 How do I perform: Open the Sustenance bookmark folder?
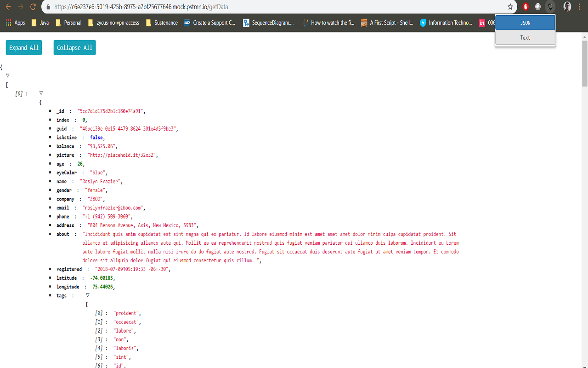[x=161, y=23]
